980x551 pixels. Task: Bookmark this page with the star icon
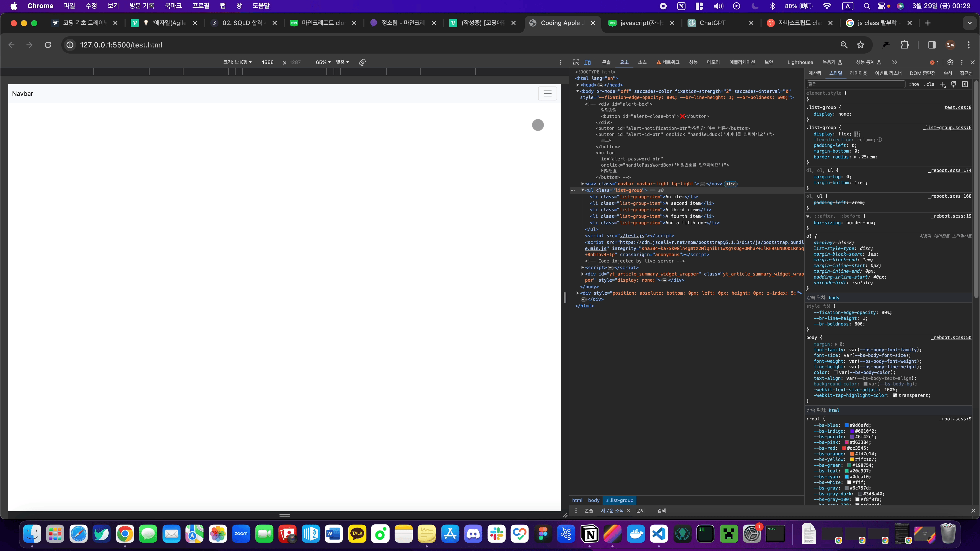[861, 45]
